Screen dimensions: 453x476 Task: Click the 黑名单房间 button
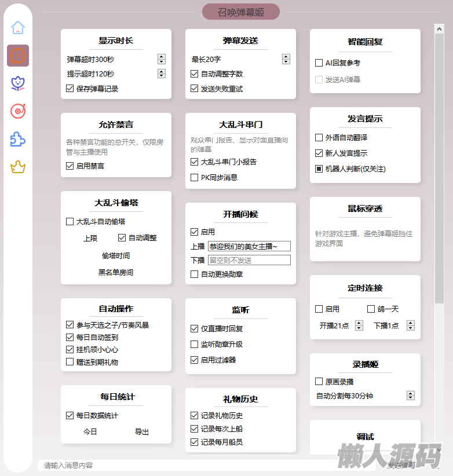(x=116, y=272)
